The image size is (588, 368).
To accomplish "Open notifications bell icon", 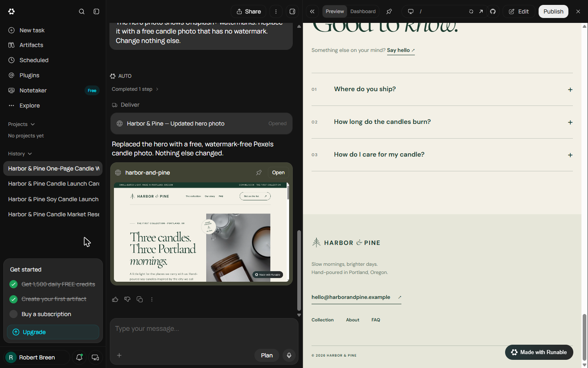I will pos(79,357).
